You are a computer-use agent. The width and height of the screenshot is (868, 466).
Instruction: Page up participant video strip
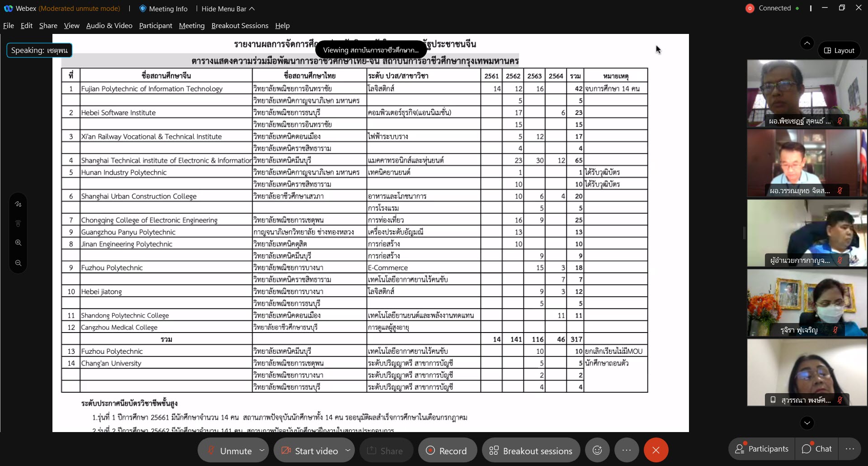click(807, 43)
